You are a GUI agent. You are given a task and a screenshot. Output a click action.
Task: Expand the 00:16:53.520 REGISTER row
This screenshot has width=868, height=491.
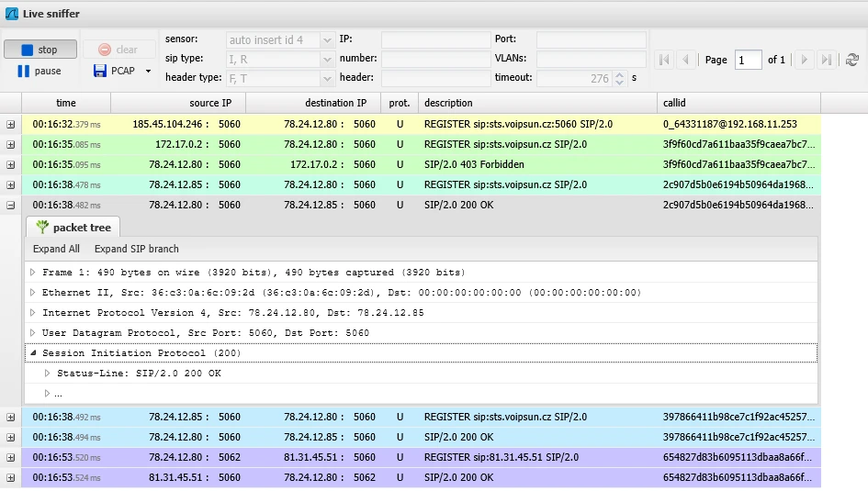tap(10, 457)
